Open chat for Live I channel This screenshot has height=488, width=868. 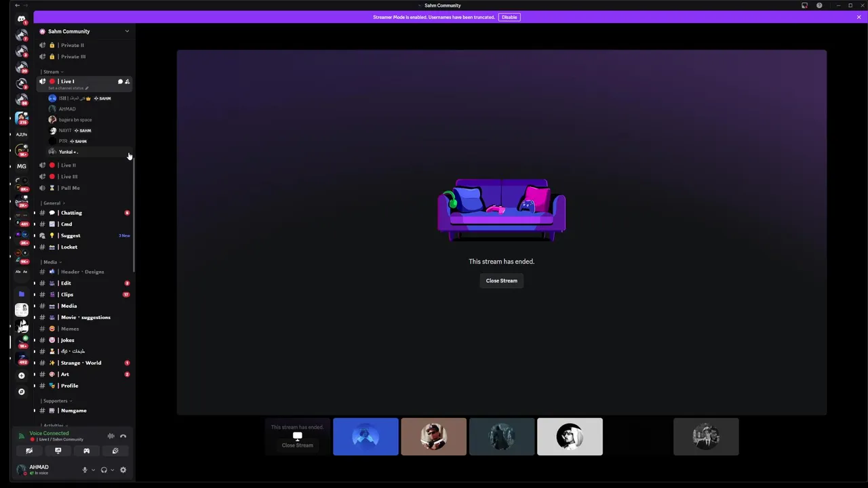(x=120, y=81)
